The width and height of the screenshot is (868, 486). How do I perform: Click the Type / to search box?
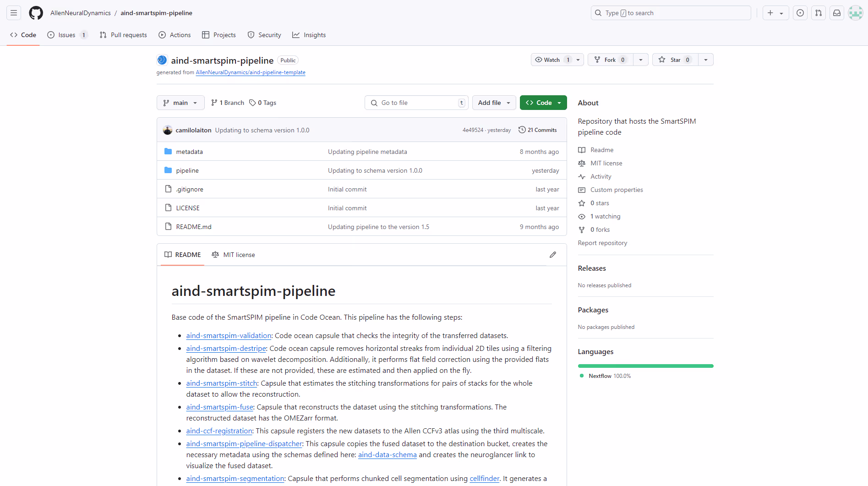coord(671,13)
